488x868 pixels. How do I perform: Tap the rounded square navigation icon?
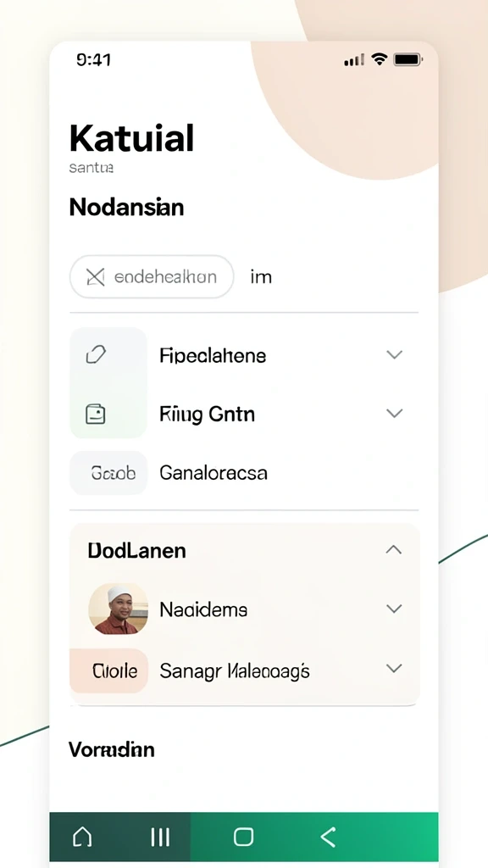[243, 837]
